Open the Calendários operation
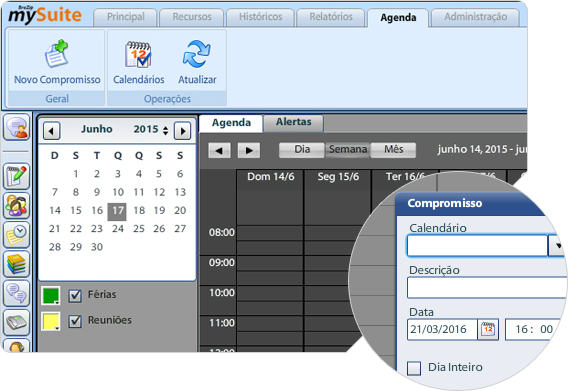 (x=138, y=63)
